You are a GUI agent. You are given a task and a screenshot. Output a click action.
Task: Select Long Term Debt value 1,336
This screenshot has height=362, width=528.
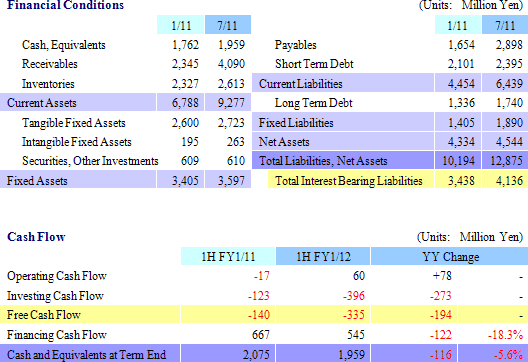tap(461, 103)
